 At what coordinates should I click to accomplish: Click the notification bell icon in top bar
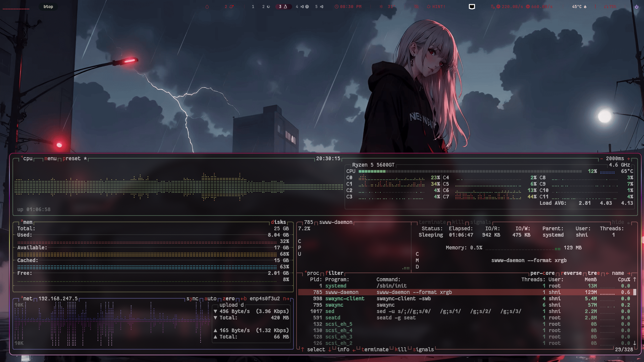click(231, 7)
